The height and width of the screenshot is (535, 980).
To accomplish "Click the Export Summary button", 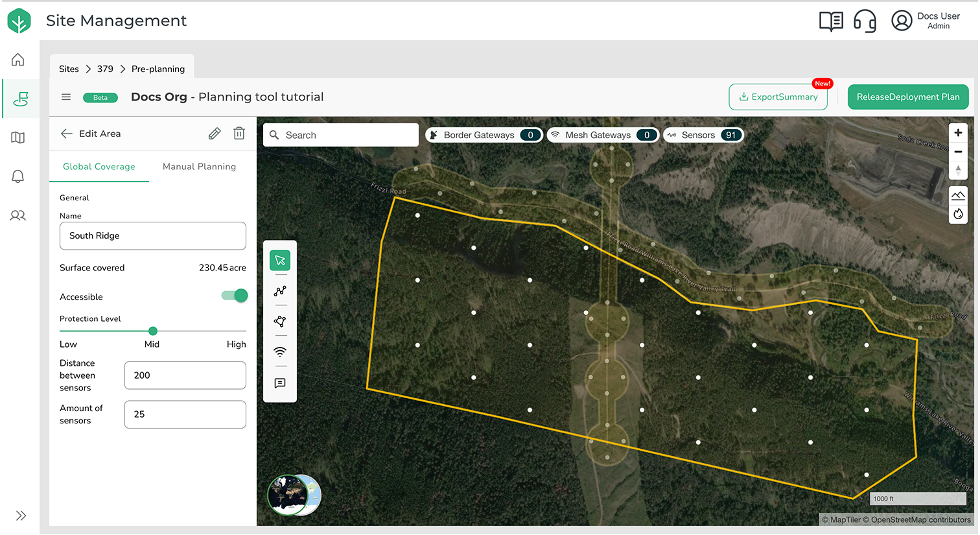I will [x=778, y=97].
